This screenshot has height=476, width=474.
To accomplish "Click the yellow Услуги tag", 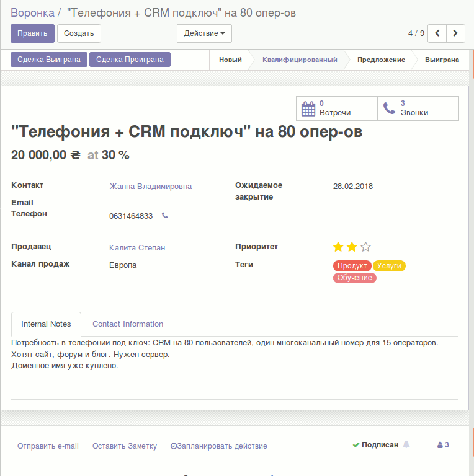I will [389, 266].
